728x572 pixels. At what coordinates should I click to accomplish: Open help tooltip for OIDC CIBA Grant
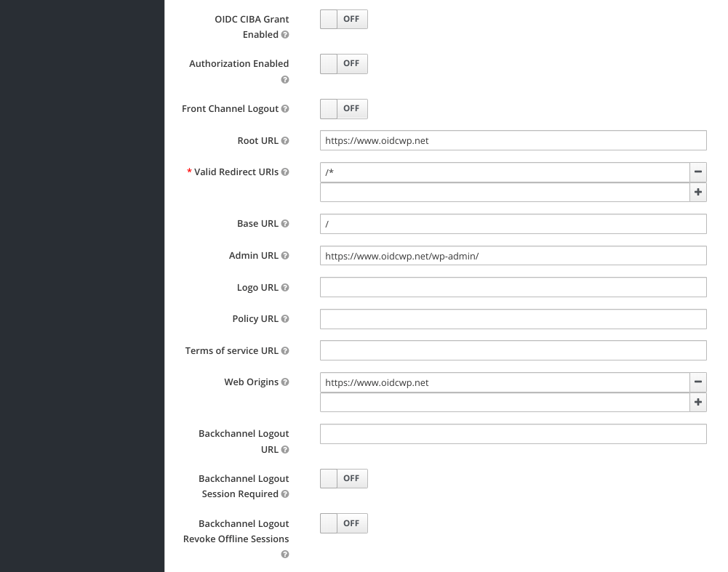[285, 34]
